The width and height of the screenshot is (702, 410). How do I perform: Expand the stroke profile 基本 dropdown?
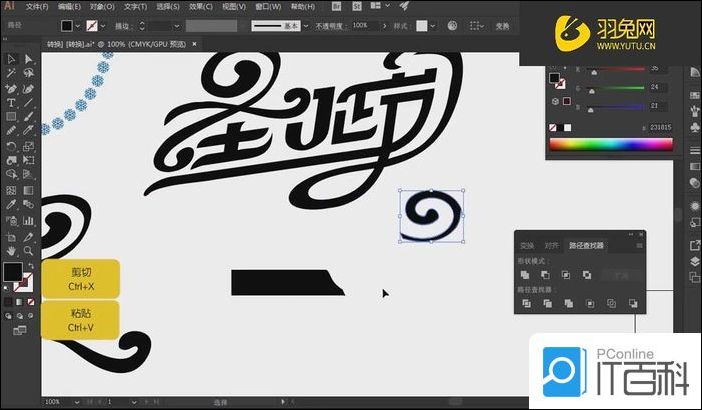point(308,24)
